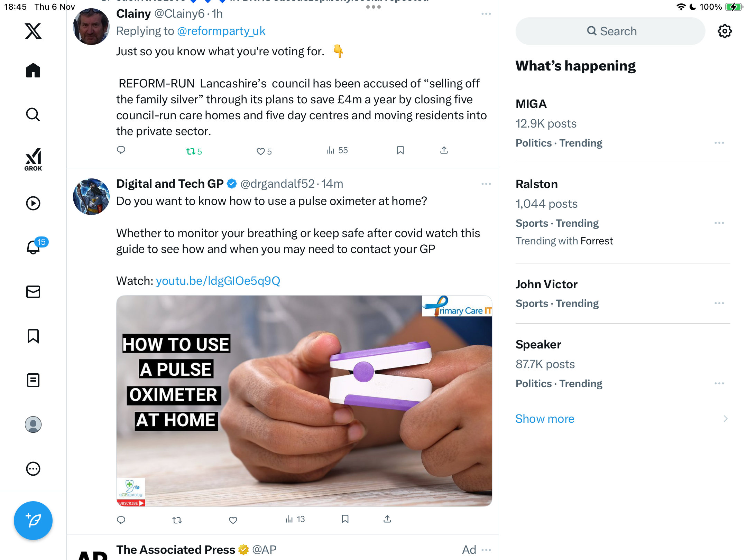Open the Notifications bell
Image resolution: width=747 pixels, height=560 pixels.
pos(33,247)
